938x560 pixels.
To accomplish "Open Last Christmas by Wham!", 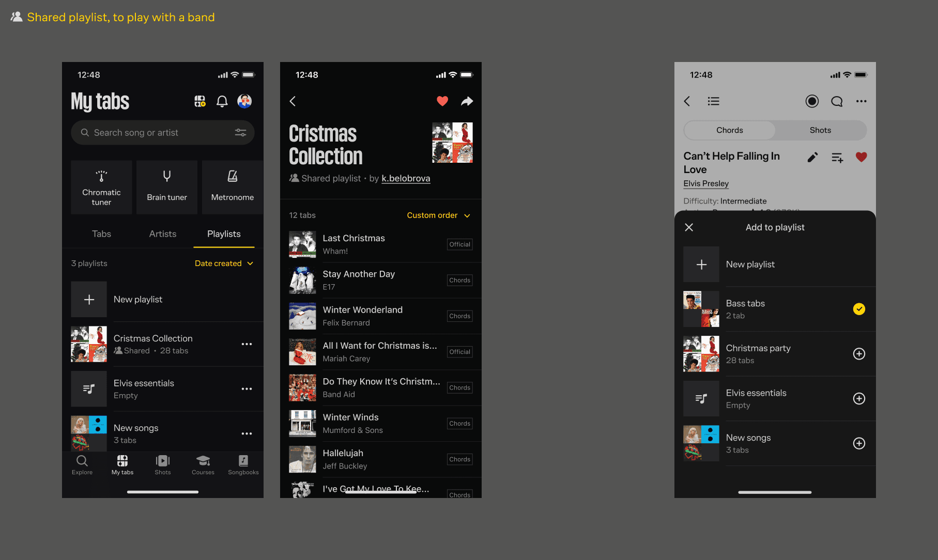I will point(381,244).
